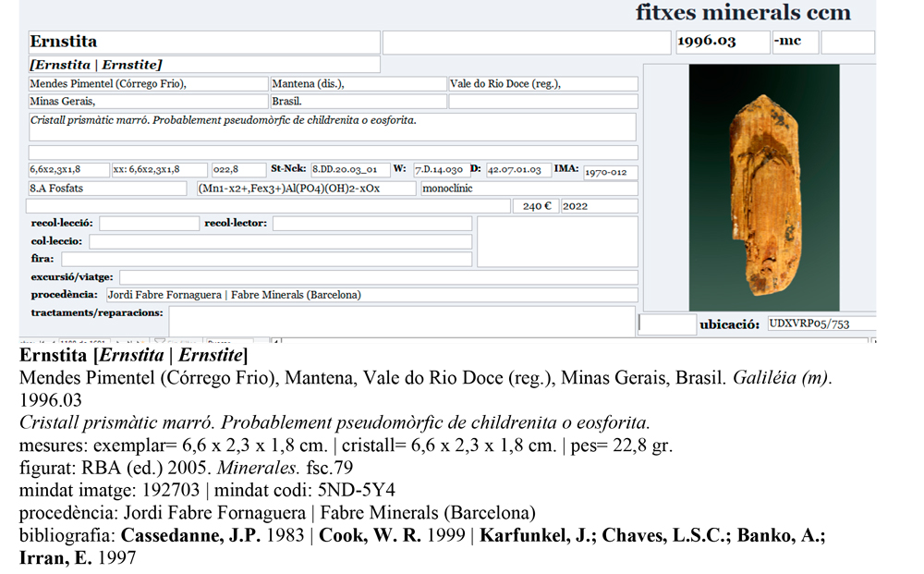The image size is (924, 574).
Task: Click the St-Nck classification value field
Action: pyautogui.click(x=349, y=170)
